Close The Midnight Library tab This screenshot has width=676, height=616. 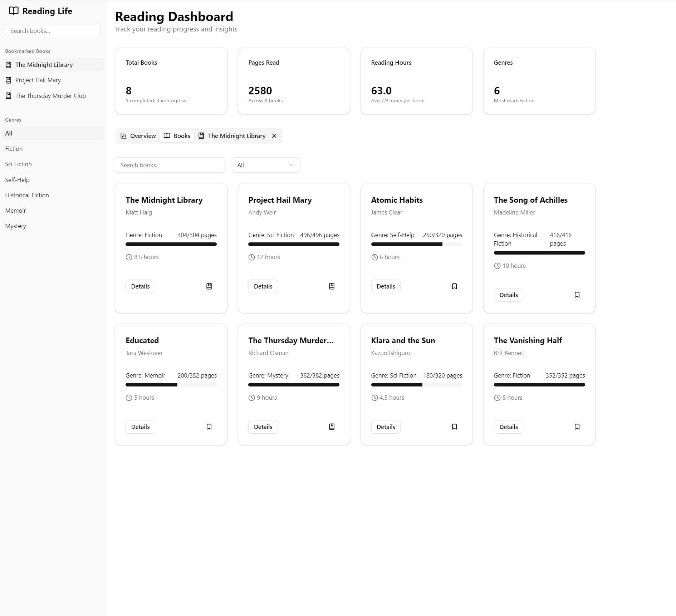pos(274,136)
